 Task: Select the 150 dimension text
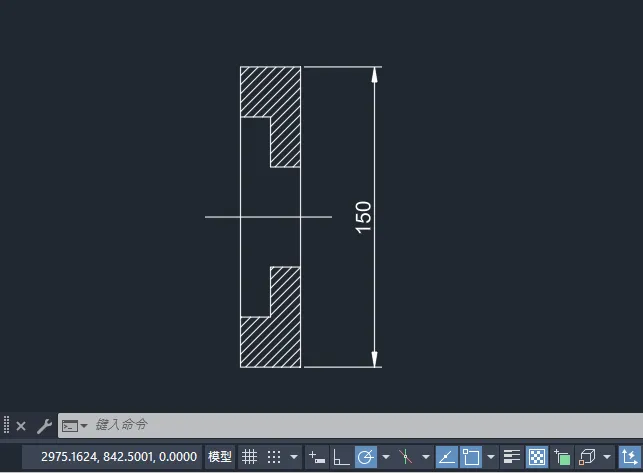[363, 217]
